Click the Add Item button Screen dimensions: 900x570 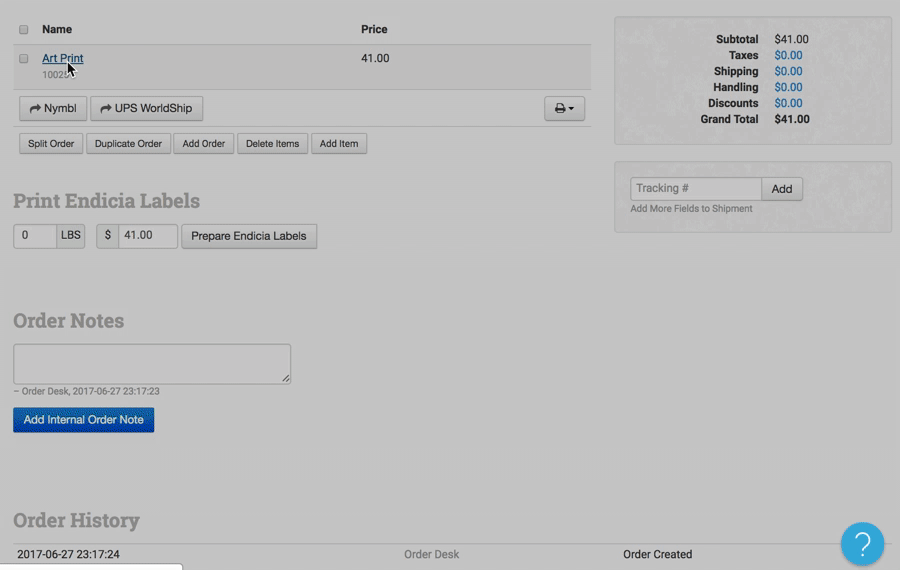tap(339, 144)
